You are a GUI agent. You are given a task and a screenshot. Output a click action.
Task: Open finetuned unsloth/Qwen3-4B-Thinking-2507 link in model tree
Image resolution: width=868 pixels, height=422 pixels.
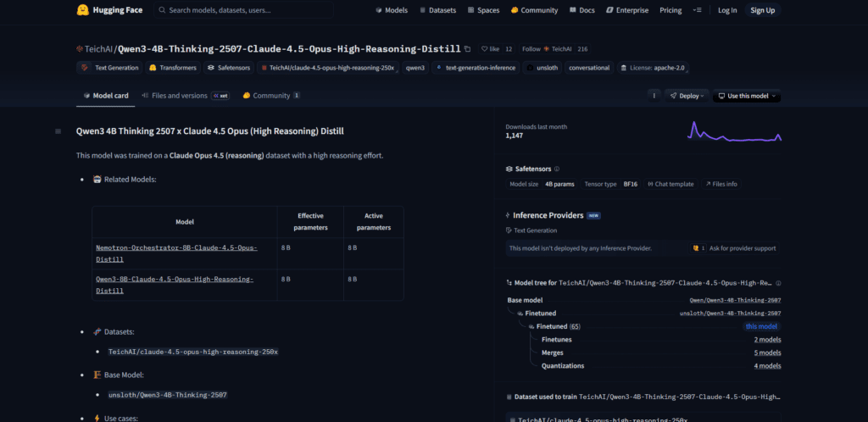pos(730,314)
